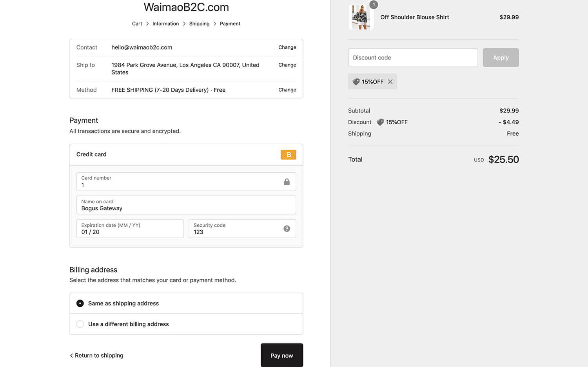Image resolution: width=588 pixels, height=367 pixels.
Task: Click the $25.50 total amount
Action: click(x=503, y=159)
